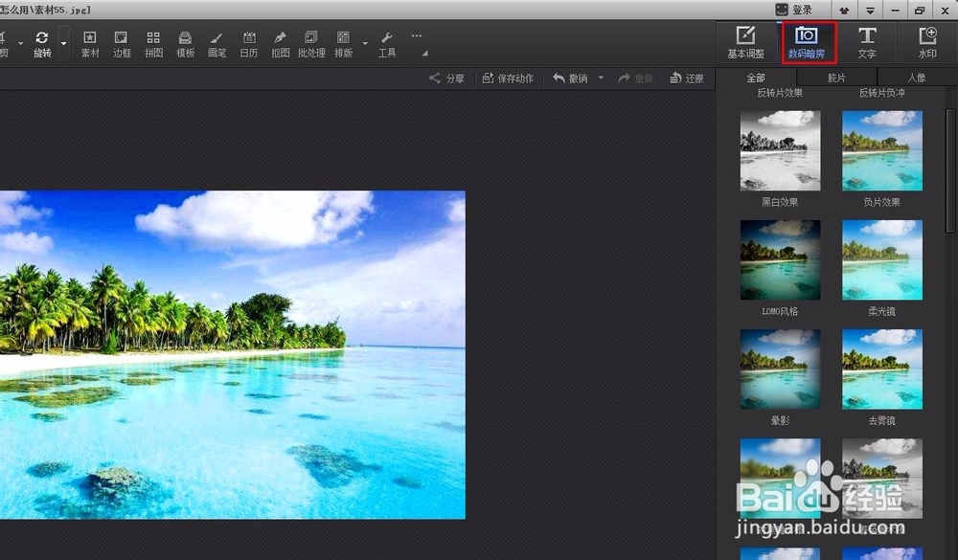Open the 批处理 batch processing tool
958x560 pixels.
pyautogui.click(x=311, y=45)
